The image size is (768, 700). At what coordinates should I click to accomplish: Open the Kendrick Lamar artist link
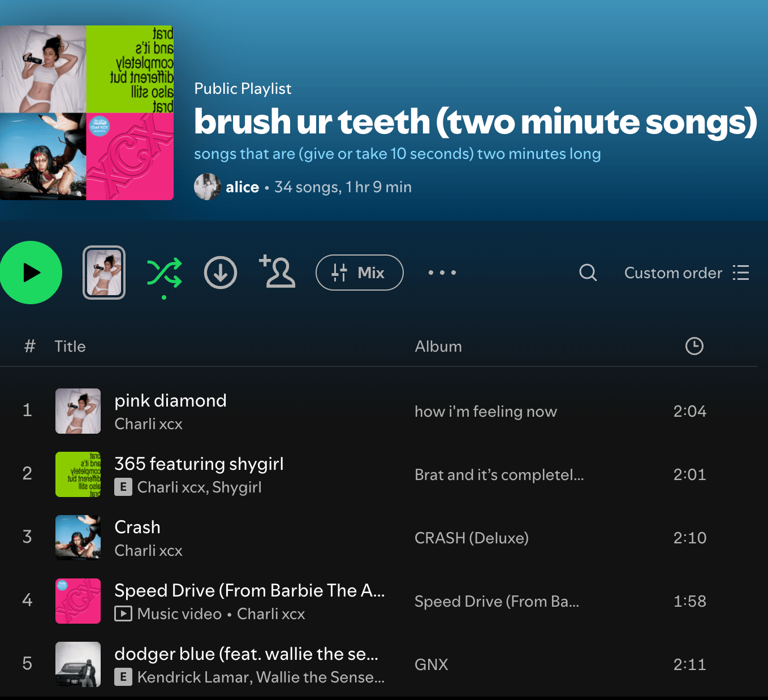[194, 677]
